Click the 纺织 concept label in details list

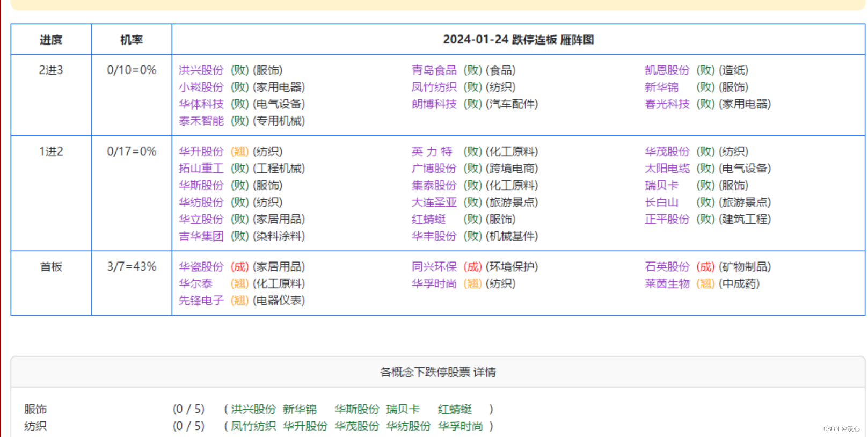pyautogui.click(x=35, y=426)
